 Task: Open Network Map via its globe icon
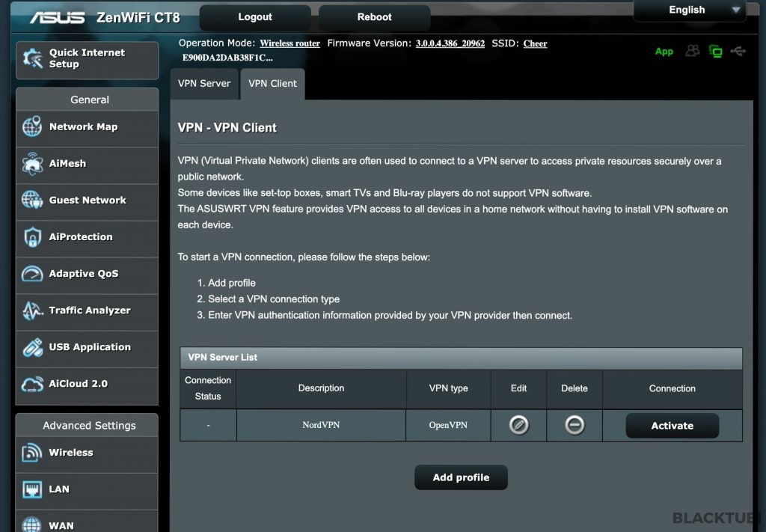(32, 126)
